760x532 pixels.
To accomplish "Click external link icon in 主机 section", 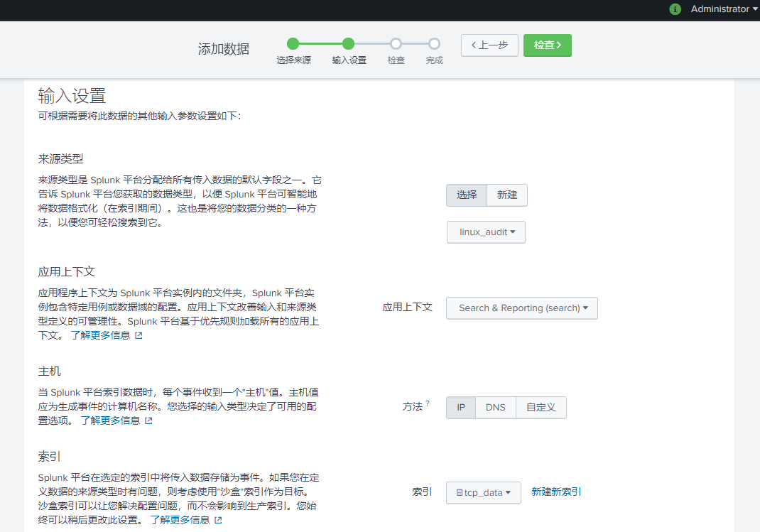I will pos(148,420).
